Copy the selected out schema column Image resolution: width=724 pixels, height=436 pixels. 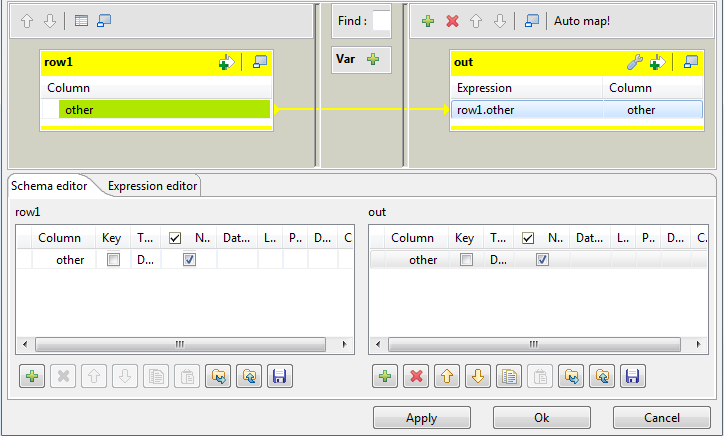pos(509,376)
